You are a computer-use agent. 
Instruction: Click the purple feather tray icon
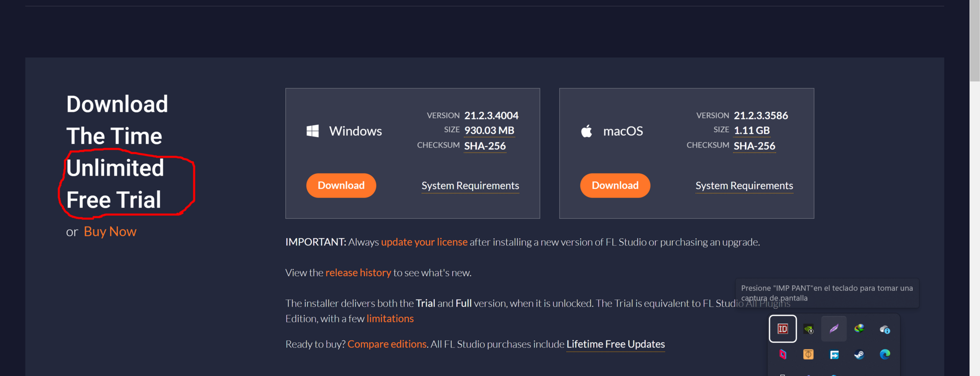(x=834, y=329)
